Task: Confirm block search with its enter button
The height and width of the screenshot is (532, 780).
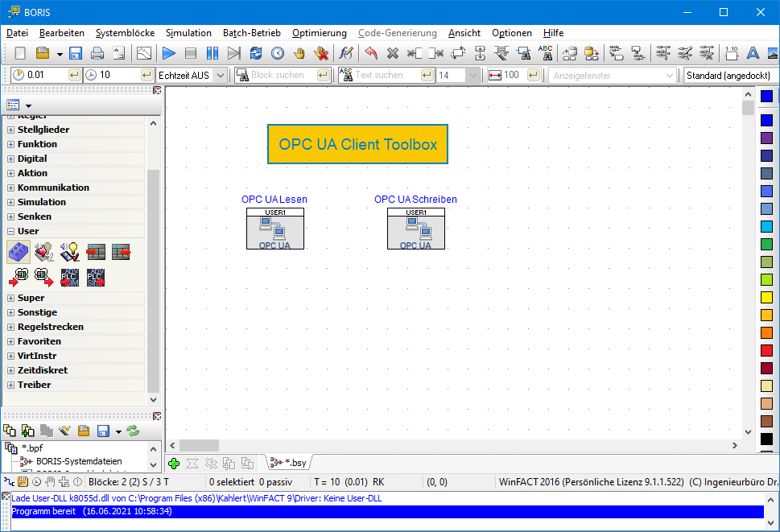Action: tap(324, 75)
